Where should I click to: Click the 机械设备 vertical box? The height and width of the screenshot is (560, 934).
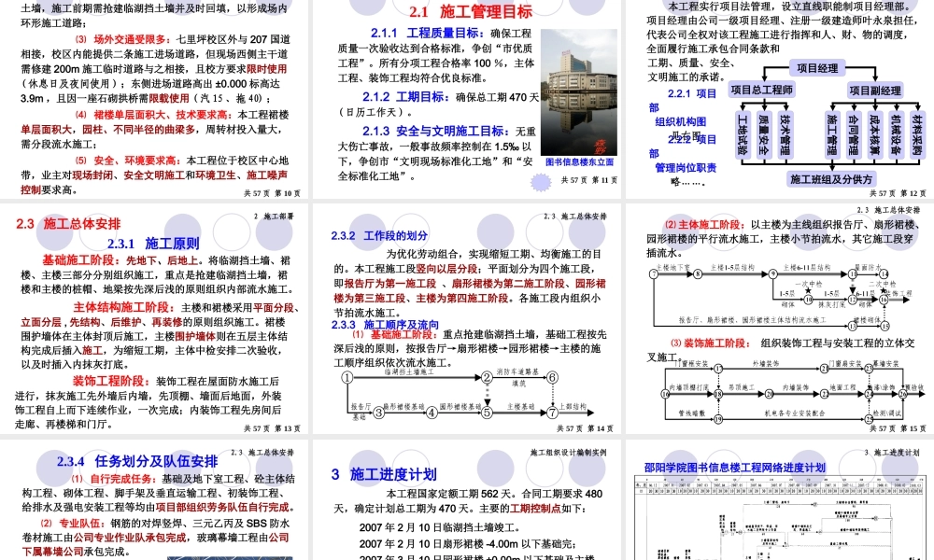click(x=896, y=134)
